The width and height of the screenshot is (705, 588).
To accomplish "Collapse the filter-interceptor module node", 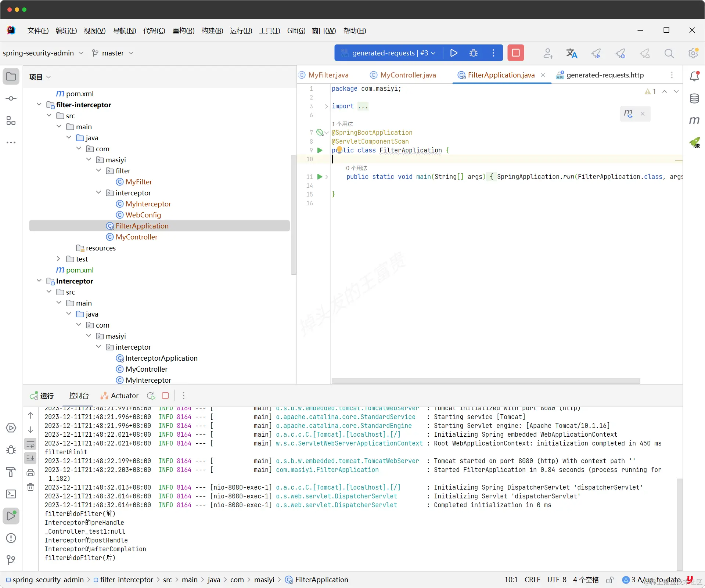I will [x=39, y=105].
